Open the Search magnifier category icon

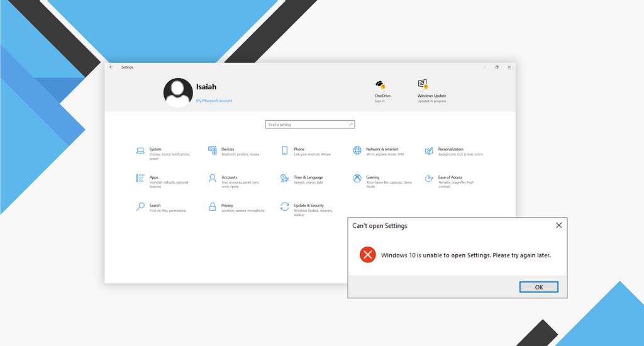coord(140,206)
